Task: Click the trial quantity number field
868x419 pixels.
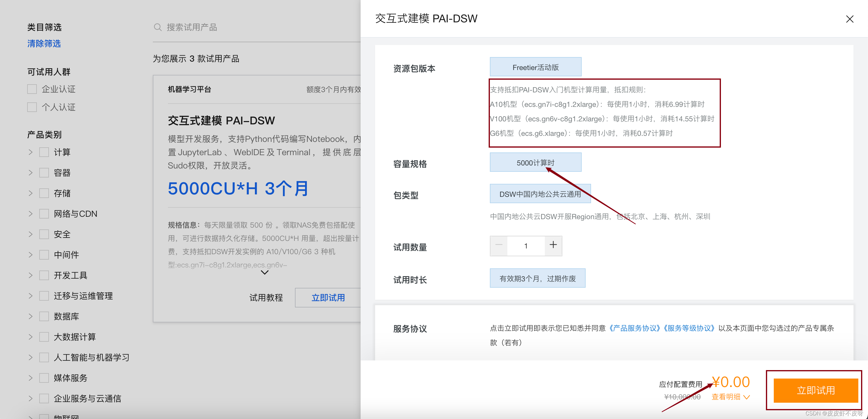Action: tap(526, 245)
